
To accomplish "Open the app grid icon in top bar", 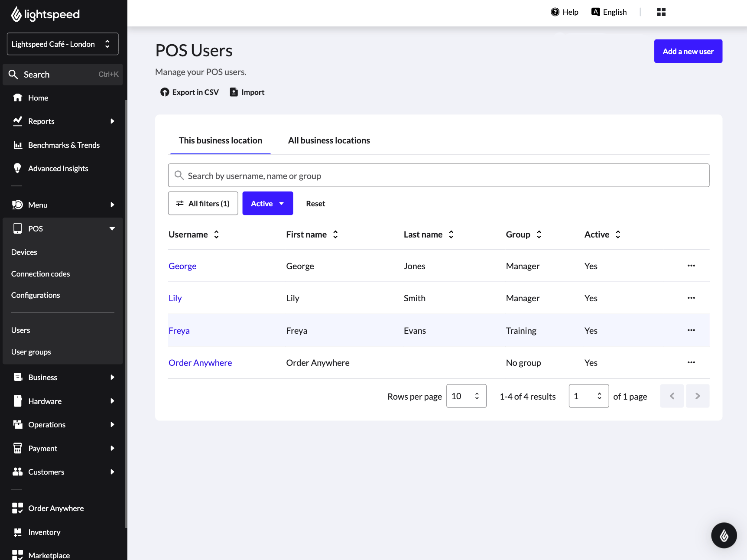I will click(x=661, y=12).
